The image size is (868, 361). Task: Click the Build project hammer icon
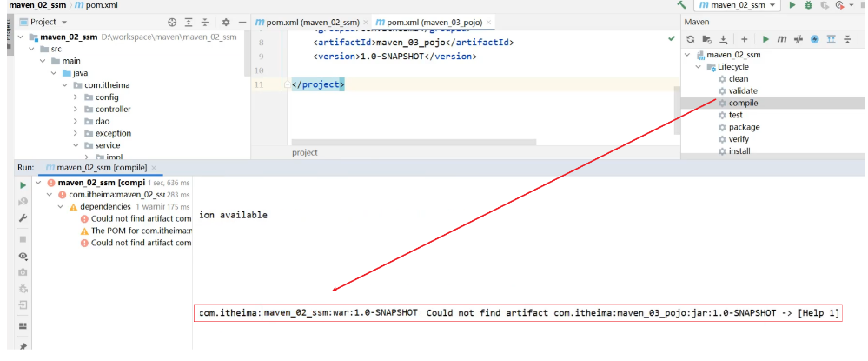[681, 5]
